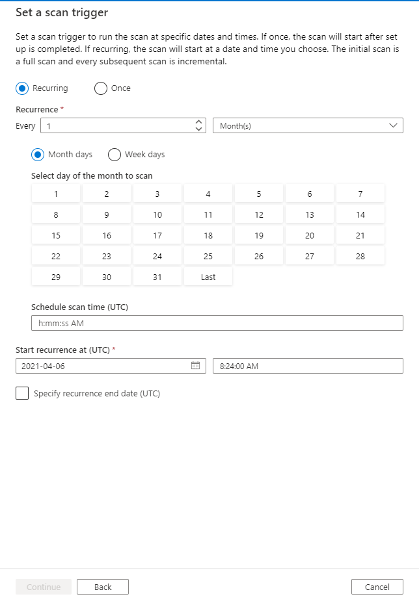
Task: Open the calendar picker icon for start date
Action: tap(195, 366)
